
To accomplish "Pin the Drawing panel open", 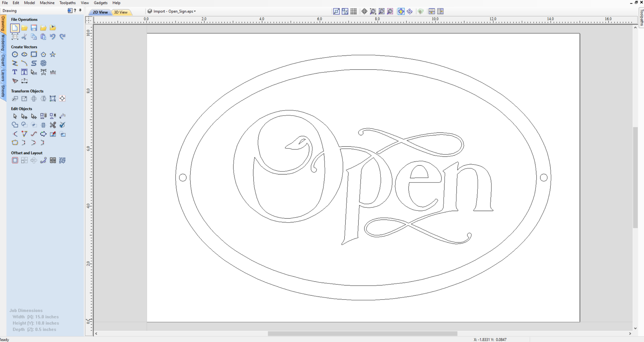I will click(80, 10).
